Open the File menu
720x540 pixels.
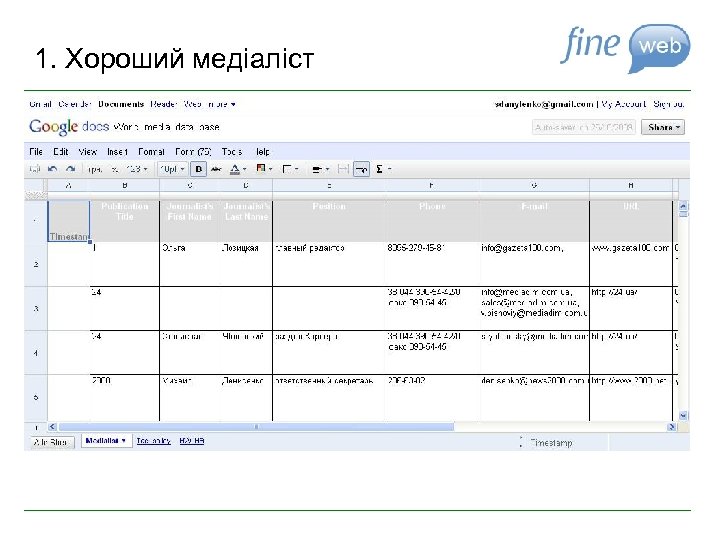[x=36, y=152]
